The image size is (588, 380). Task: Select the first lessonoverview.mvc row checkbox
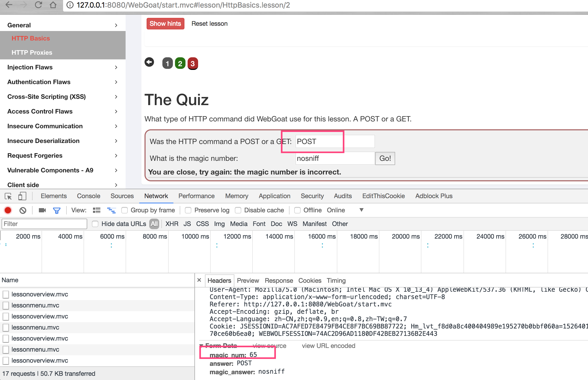6,294
